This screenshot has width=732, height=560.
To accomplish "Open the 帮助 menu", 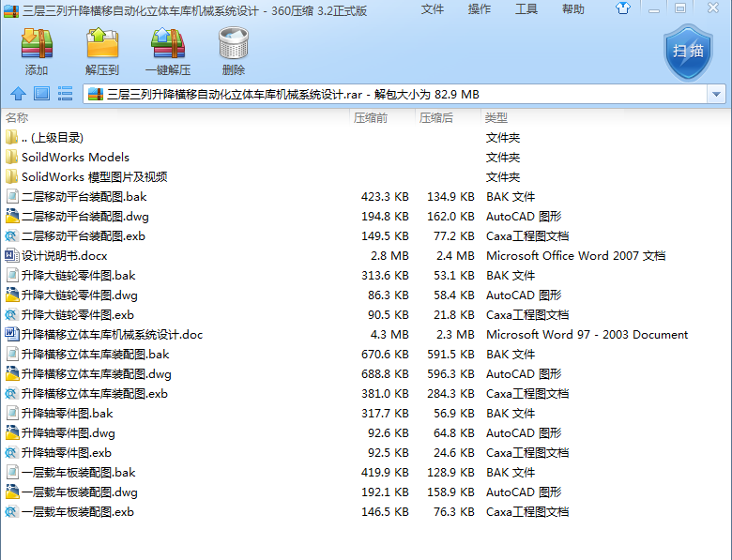I will (x=573, y=9).
